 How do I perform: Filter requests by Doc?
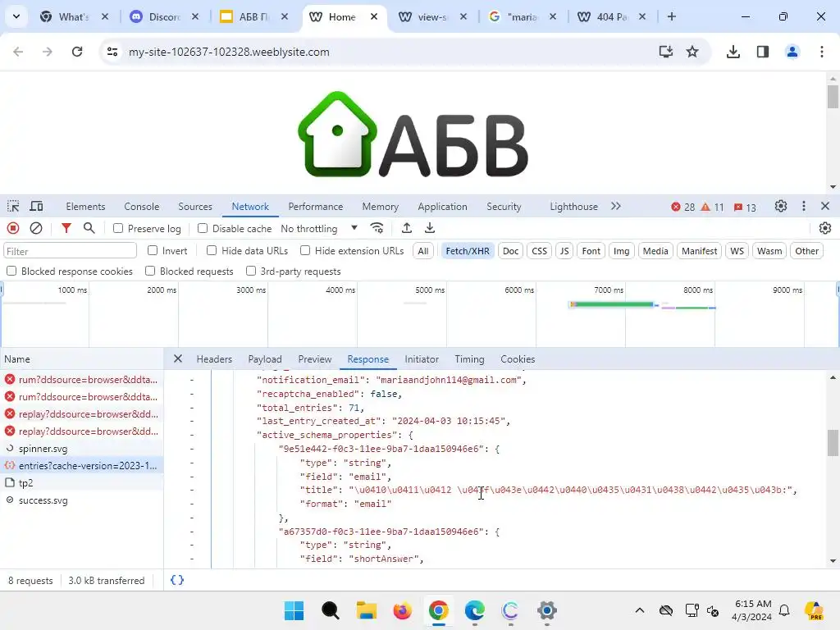click(x=510, y=251)
